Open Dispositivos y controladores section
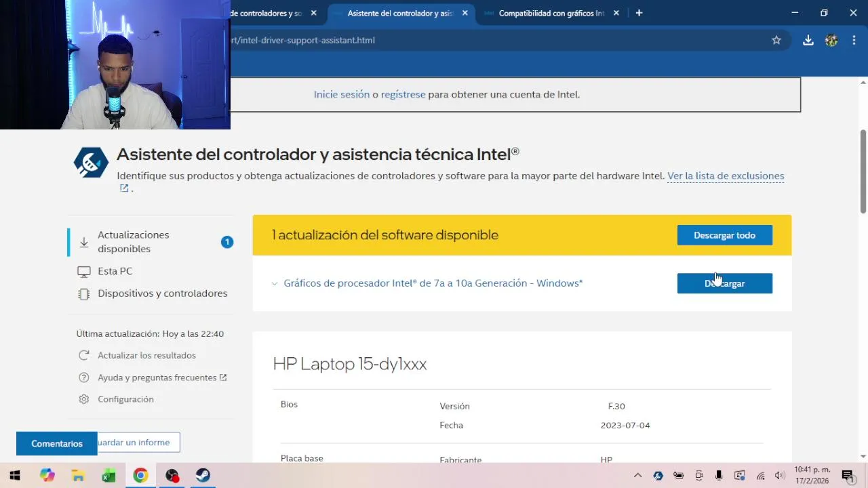This screenshot has width=868, height=488. [163, 293]
